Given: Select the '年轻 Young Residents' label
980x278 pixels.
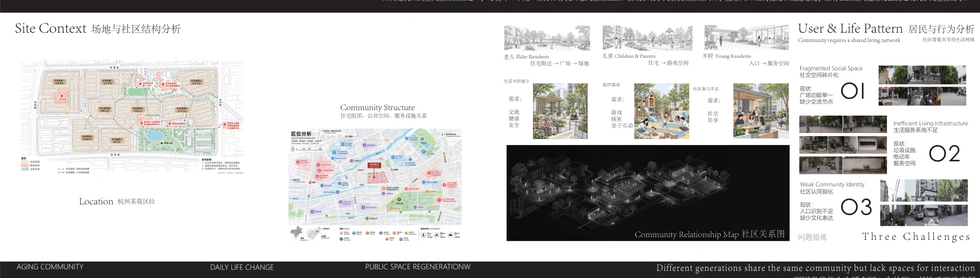Looking at the screenshot, I should [x=727, y=56].
